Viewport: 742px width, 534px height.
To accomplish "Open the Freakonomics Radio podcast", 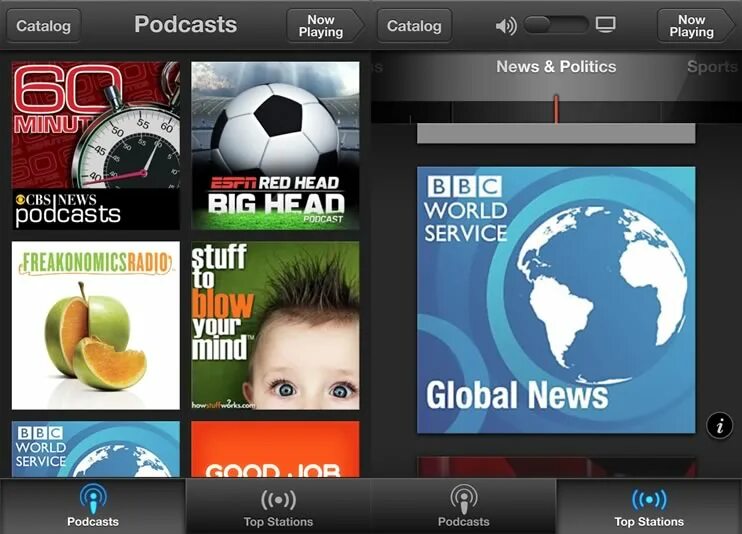I will click(96, 326).
